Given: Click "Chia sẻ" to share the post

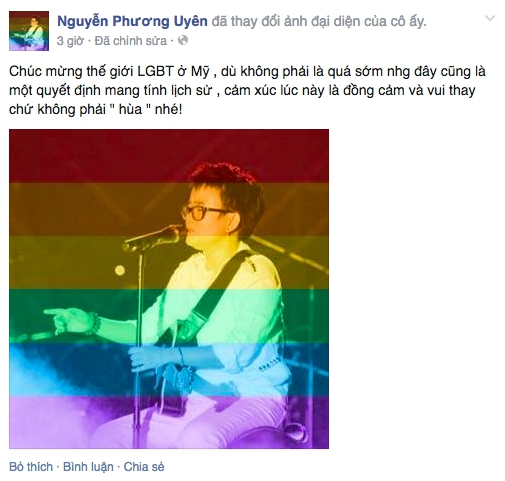Looking at the screenshot, I should coord(144,467).
